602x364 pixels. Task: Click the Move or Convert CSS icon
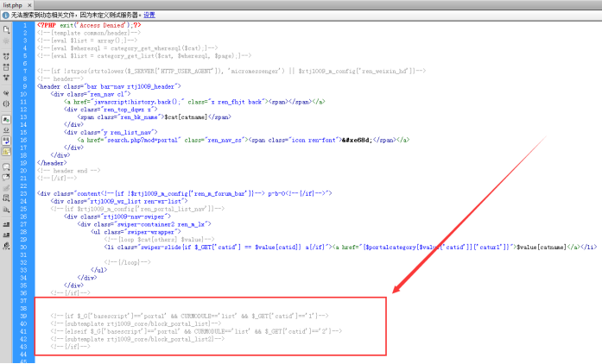[x=6, y=210]
